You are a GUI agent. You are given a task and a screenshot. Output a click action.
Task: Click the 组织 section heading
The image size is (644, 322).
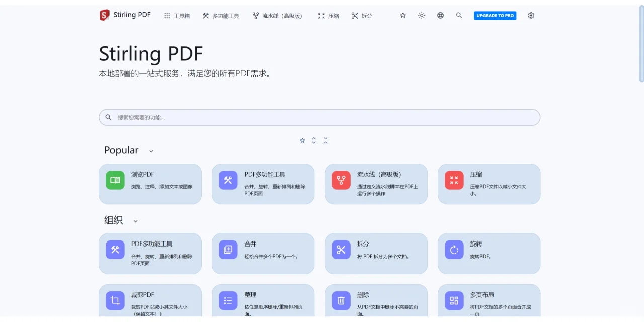(x=114, y=220)
